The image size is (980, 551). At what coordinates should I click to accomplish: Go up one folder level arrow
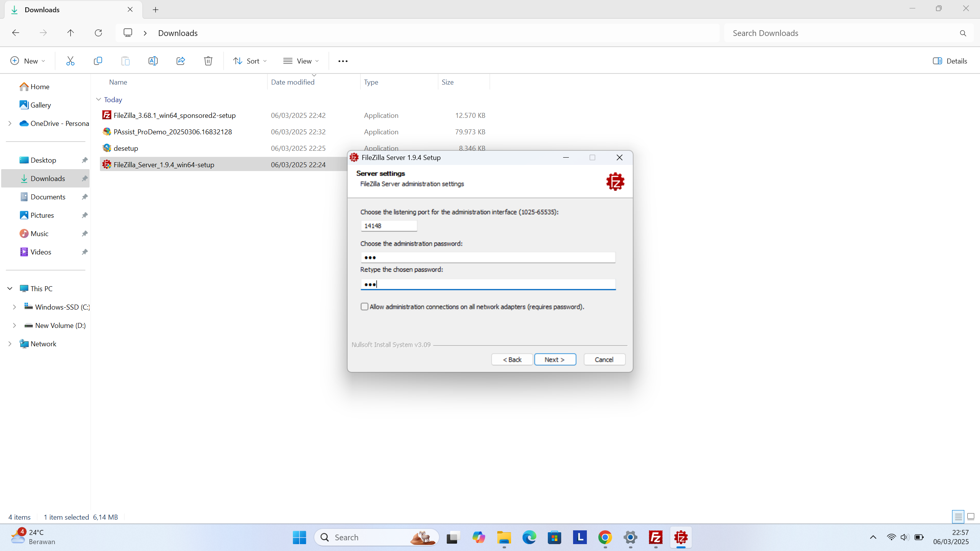70,33
